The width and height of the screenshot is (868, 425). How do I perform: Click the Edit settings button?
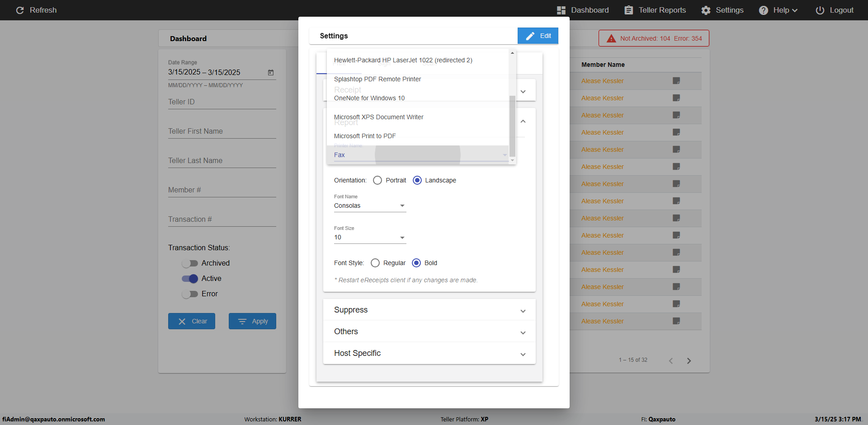click(538, 36)
